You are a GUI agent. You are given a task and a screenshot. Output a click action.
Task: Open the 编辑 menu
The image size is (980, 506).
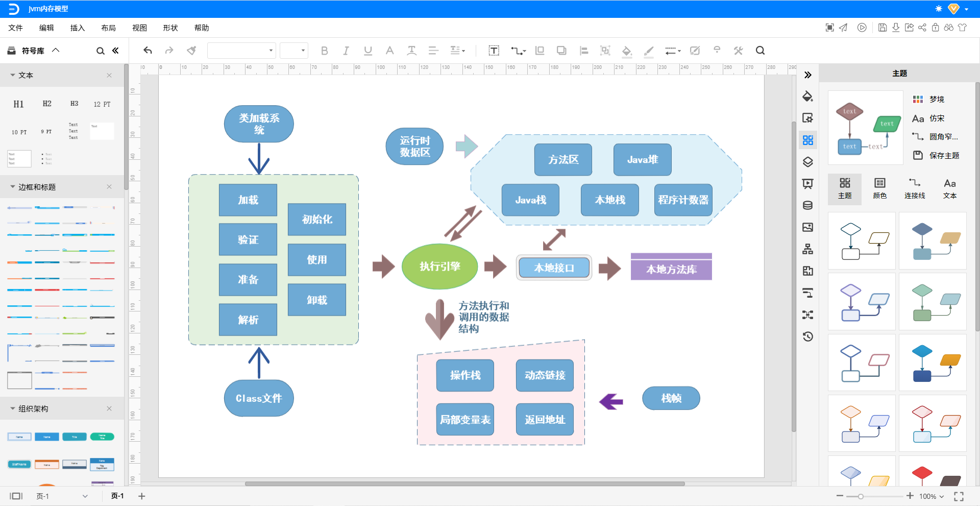(46, 28)
